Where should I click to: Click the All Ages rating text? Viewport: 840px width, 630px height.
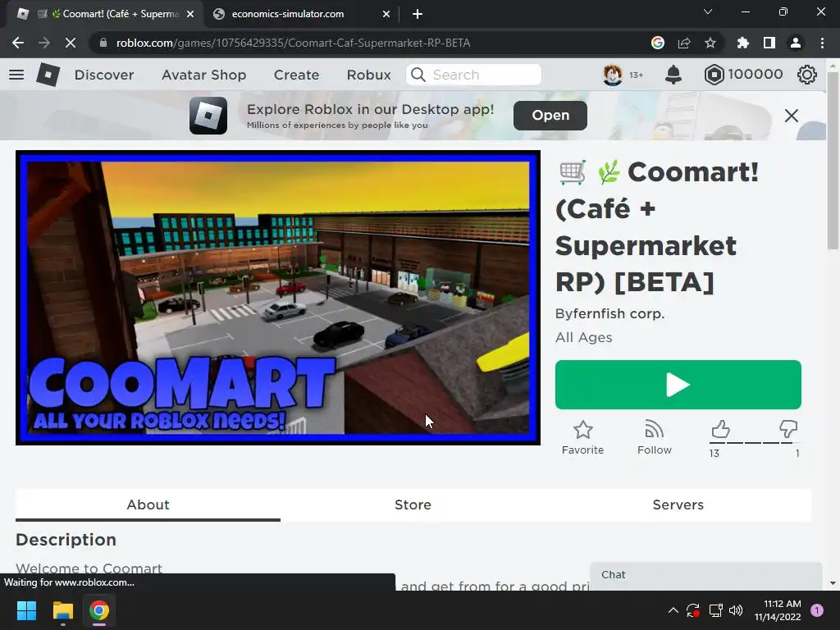click(x=583, y=337)
